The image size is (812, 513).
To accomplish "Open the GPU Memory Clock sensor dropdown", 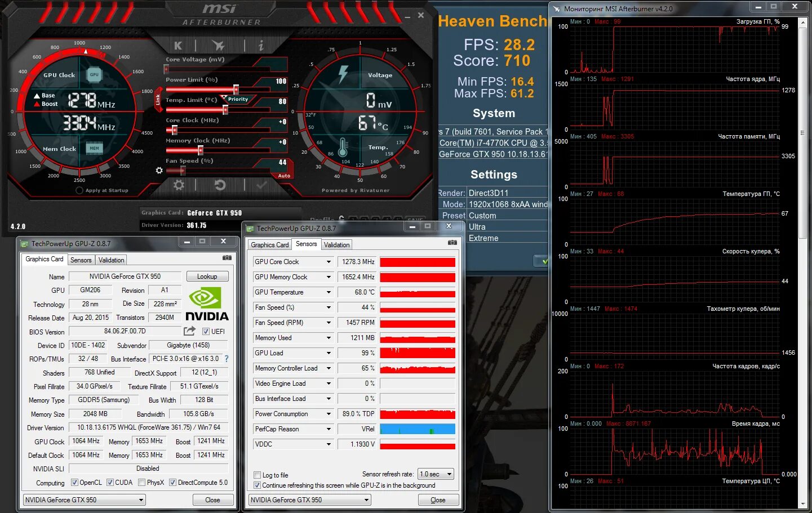I will (x=329, y=277).
